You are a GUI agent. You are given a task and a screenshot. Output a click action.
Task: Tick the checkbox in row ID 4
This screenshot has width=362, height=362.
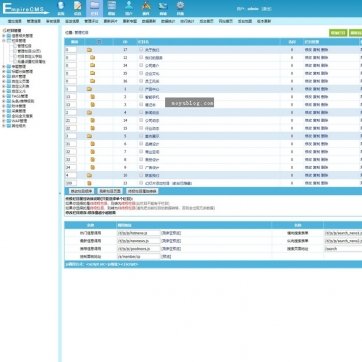pyautogui.click(x=141, y=112)
